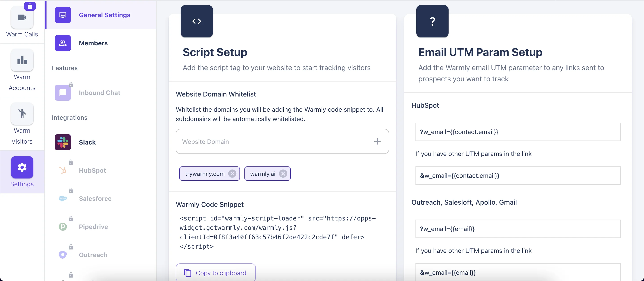Viewport: 644px width, 281px height.
Task: Go to Warm Visitors label
Action: [22, 136]
